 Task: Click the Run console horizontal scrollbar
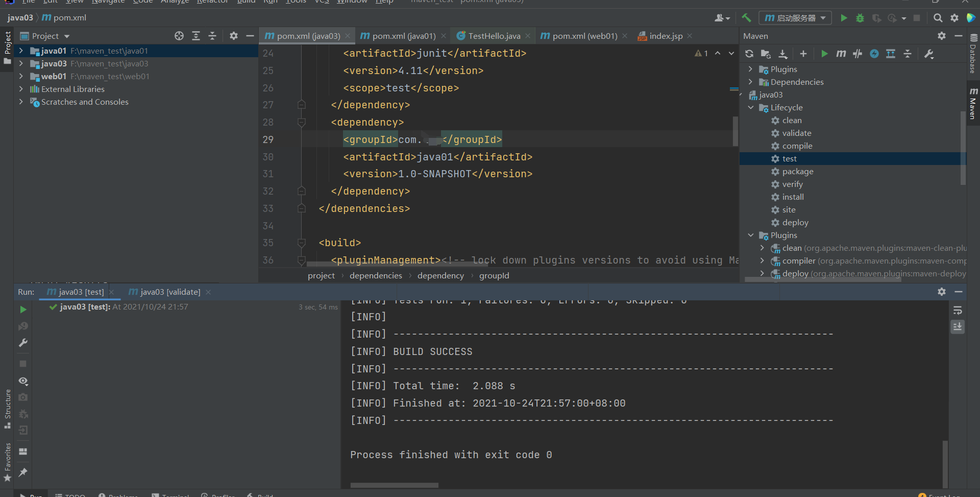click(394, 485)
